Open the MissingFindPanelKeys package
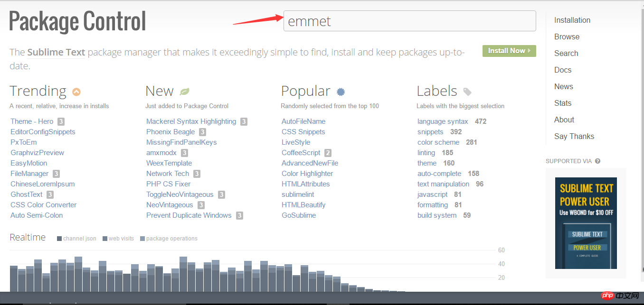This screenshot has height=305, width=644. tap(181, 142)
